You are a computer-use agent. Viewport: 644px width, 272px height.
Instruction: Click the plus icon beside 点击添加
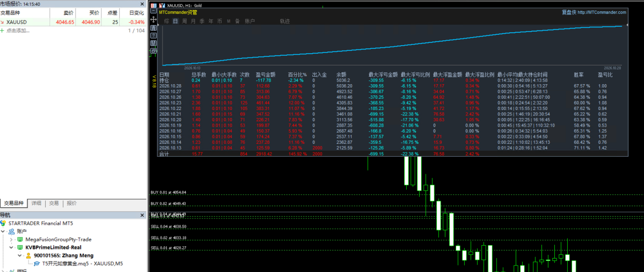coord(2,31)
